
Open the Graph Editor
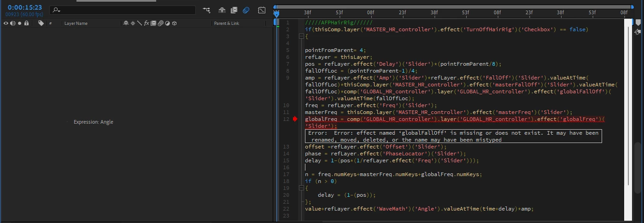pos(262,10)
